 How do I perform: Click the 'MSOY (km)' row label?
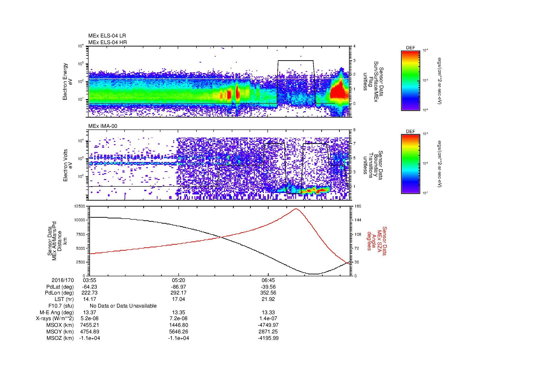coord(60,332)
